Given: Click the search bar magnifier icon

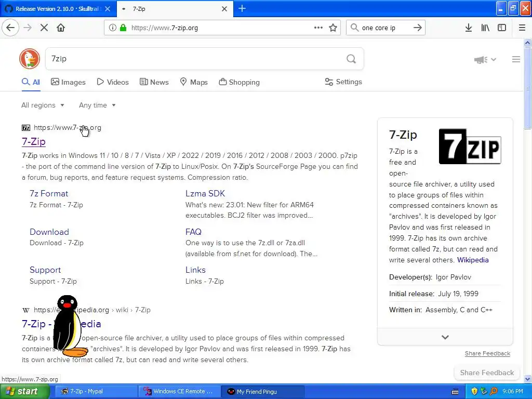Looking at the screenshot, I should coord(354,28).
